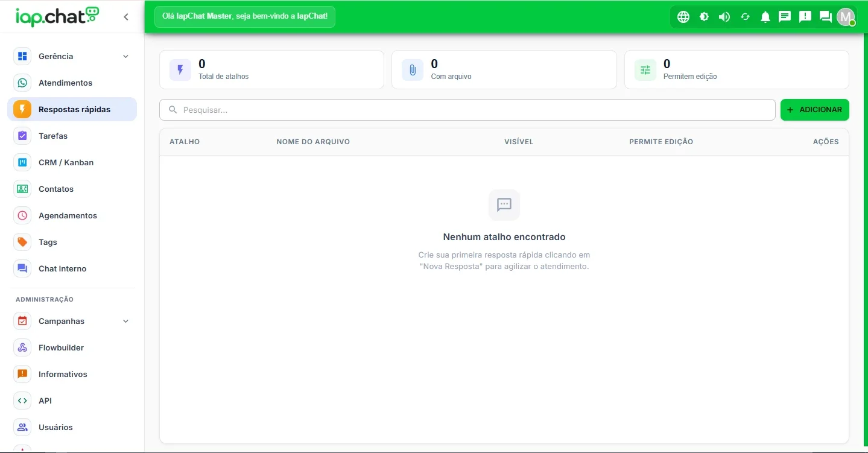Select Respostas rápidas menu item
Screen dimensions: 868x453
[x=72, y=109]
